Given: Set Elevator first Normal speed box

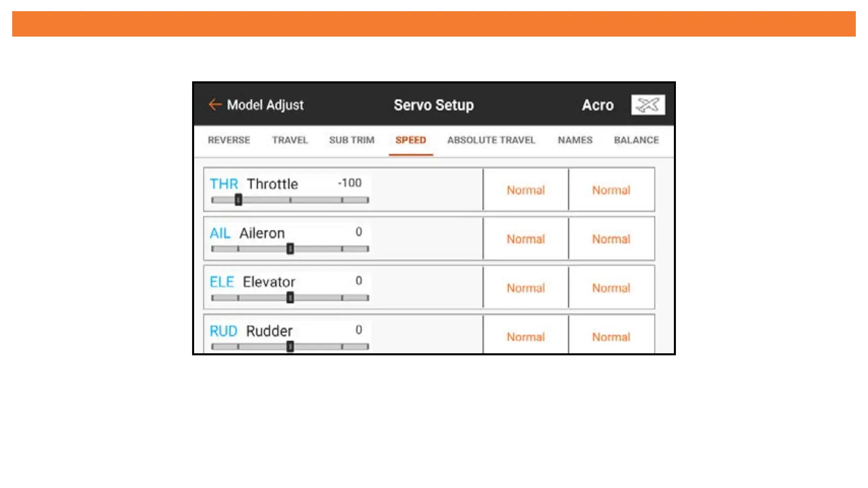Looking at the screenshot, I should (x=525, y=288).
